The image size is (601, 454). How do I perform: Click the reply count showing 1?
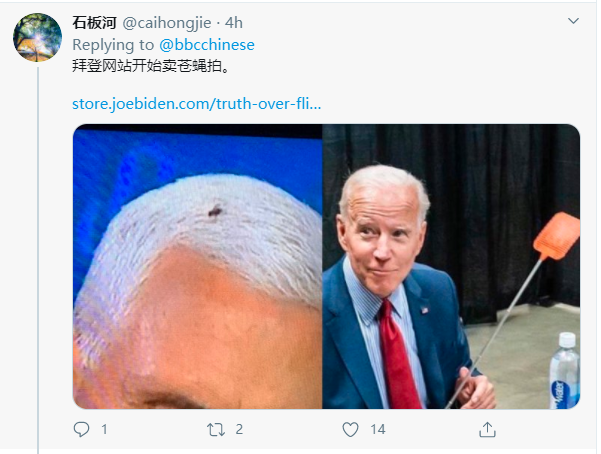[104, 429]
